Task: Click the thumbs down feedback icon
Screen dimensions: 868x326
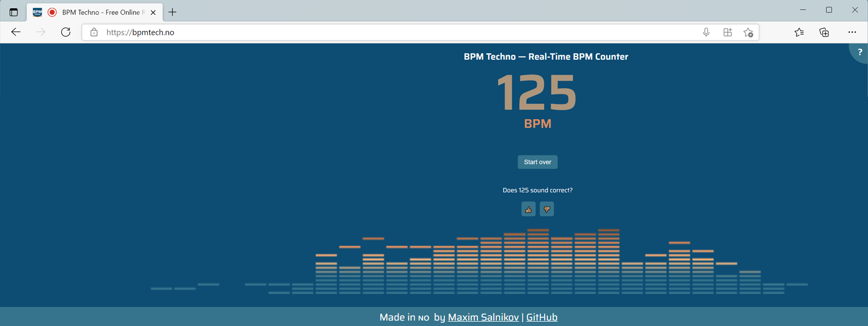Action: 547,209
